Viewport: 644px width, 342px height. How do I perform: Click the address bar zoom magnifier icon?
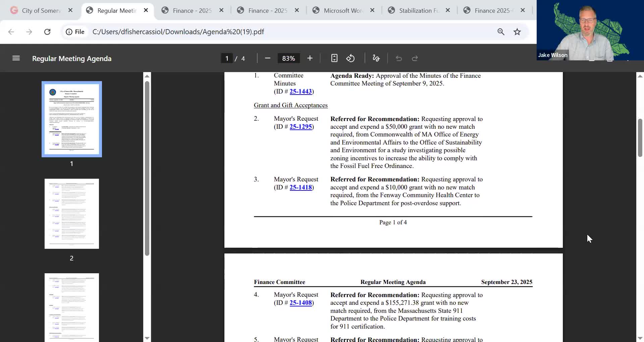(x=501, y=32)
